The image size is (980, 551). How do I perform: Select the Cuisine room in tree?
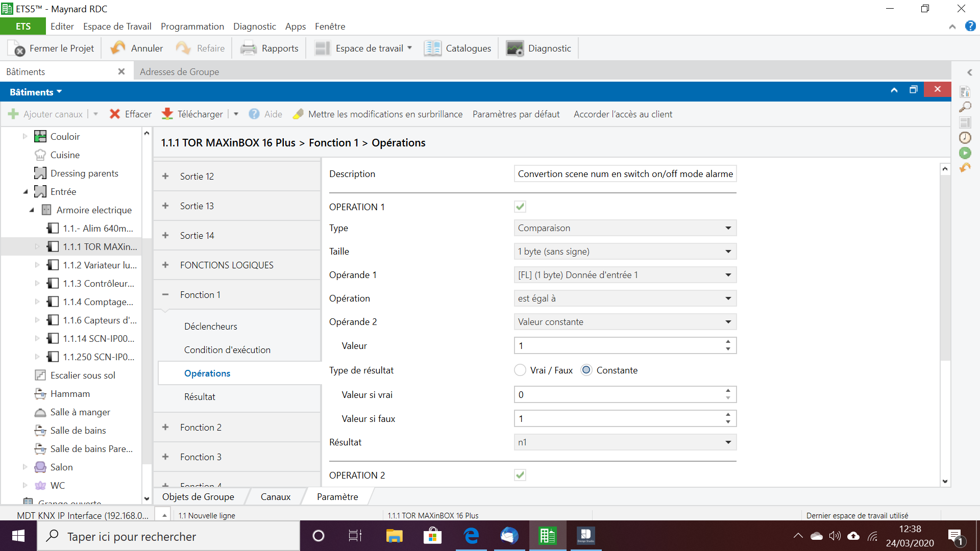click(x=65, y=155)
